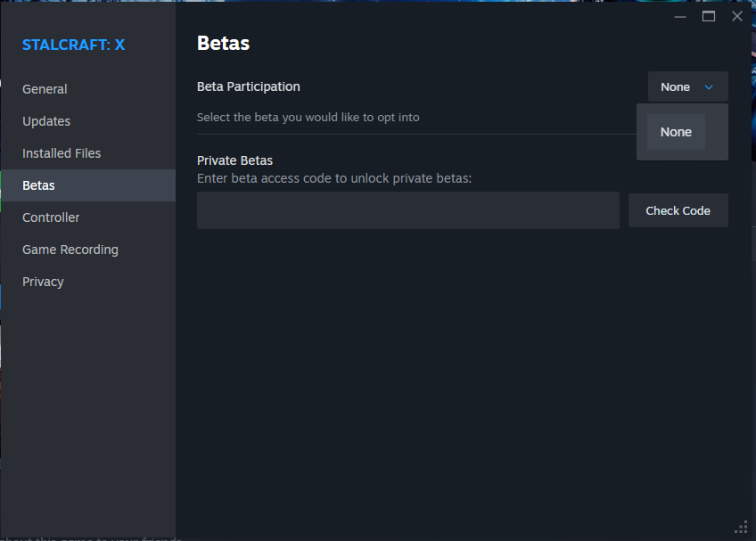This screenshot has height=541, width=756.
Task: Click the 'Enter beta access code' instruction text
Action: point(334,178)
